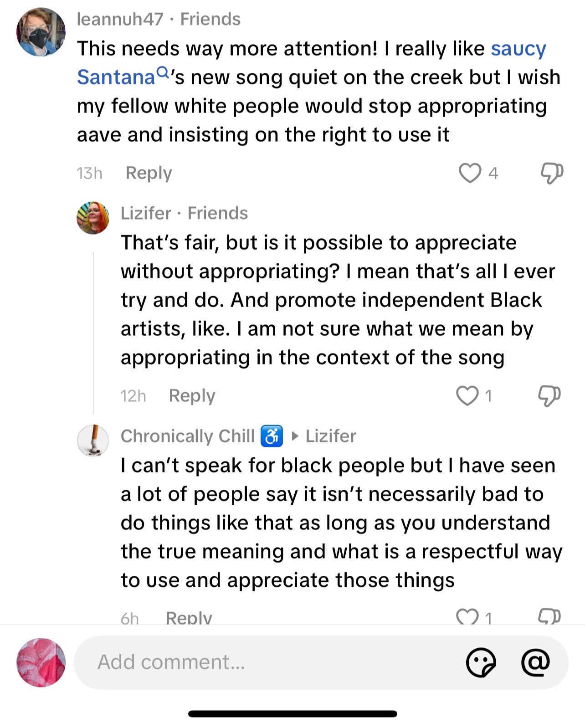Reply to Lizifer's 12h comment
585x728 pixels.
(192, 396)
